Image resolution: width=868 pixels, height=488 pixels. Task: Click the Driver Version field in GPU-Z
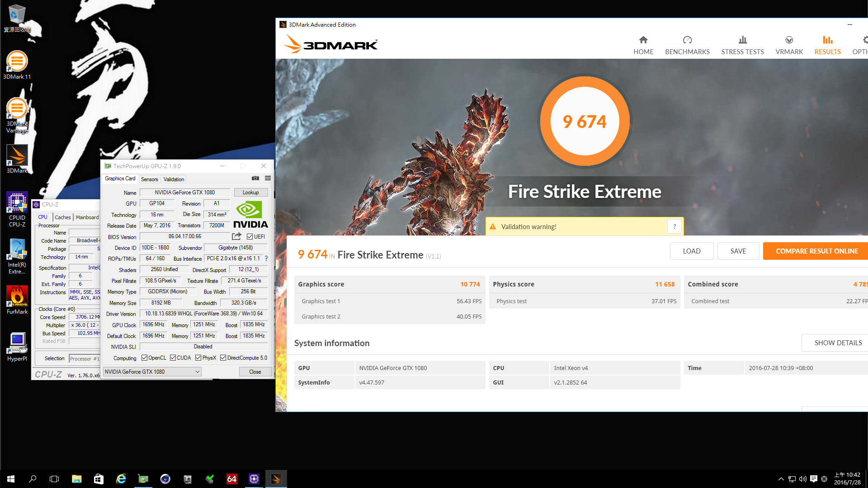[203, 314]
